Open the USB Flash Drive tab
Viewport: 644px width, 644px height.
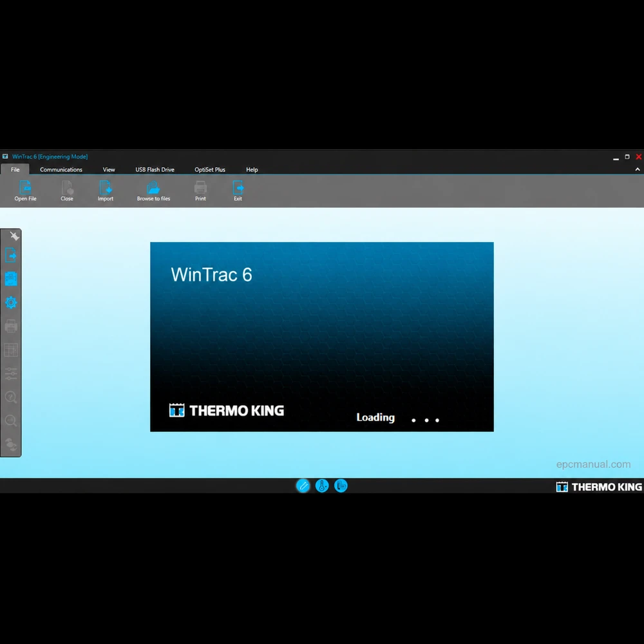click(x=155, y=169)
